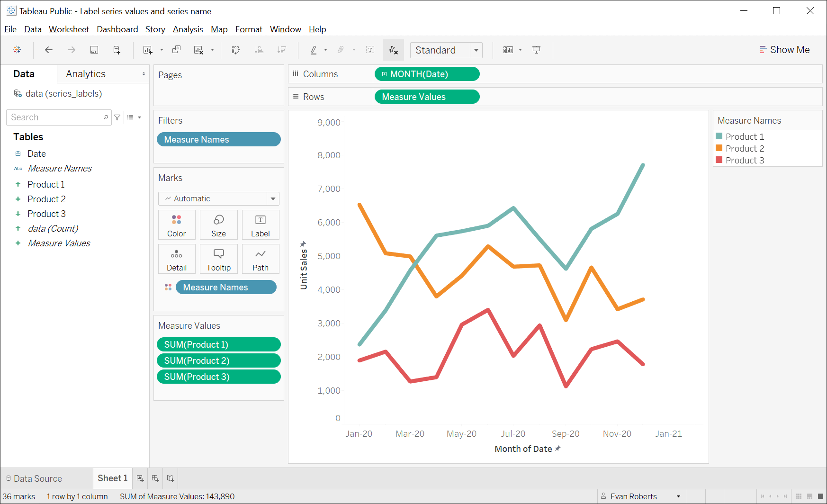This screenshot has width=827, height=504.
Task: Click the Save workbook icon
Action: coord(94,50)
